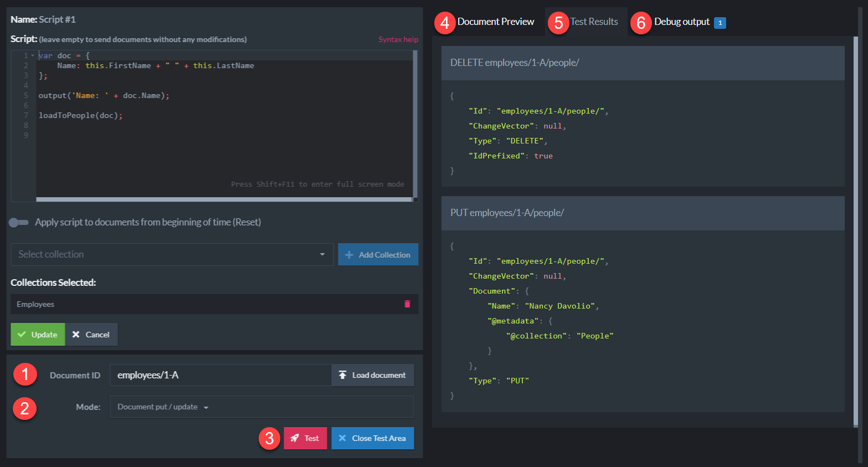Viewport: 868px width, 467px height.
Task: Click Close Test Area button
Action: click(x=373, y=438)
